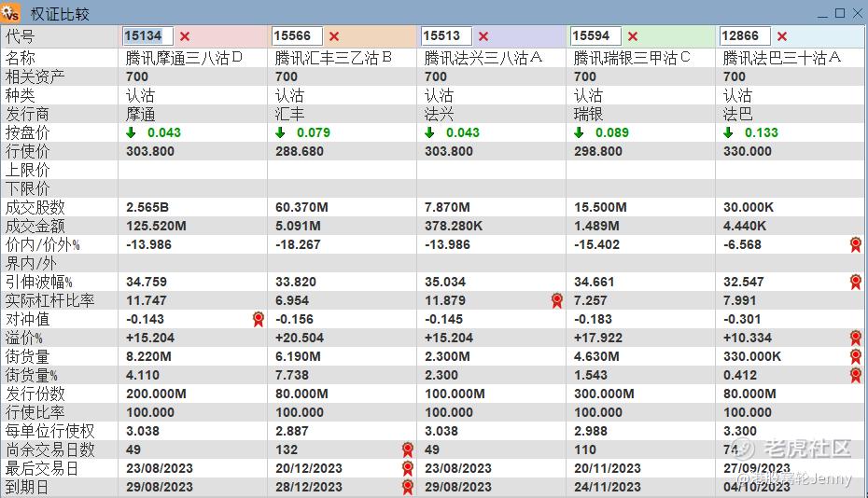868x498 pixels.
Task: Click the red award badge next to 0.412
Action: 856,375
